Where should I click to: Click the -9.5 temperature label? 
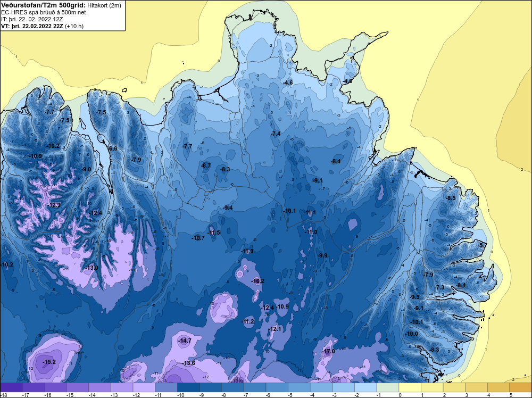coord(414,297)
